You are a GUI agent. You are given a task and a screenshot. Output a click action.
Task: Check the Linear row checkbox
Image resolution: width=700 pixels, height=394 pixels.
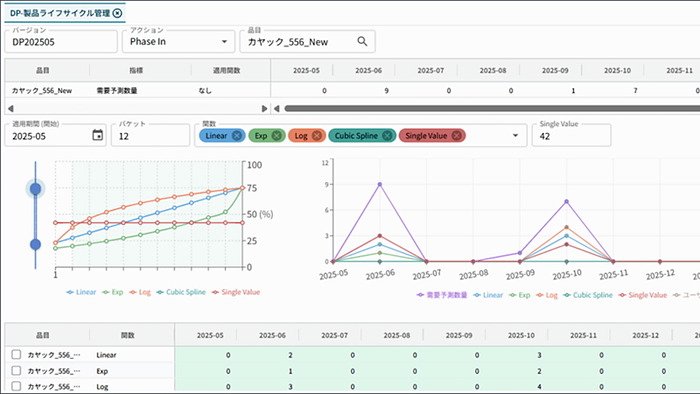pos(17,355)
